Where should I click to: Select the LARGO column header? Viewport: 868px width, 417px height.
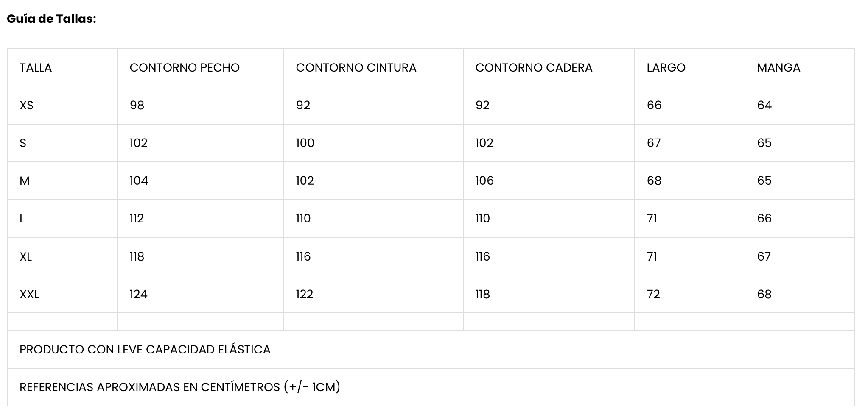666,68
